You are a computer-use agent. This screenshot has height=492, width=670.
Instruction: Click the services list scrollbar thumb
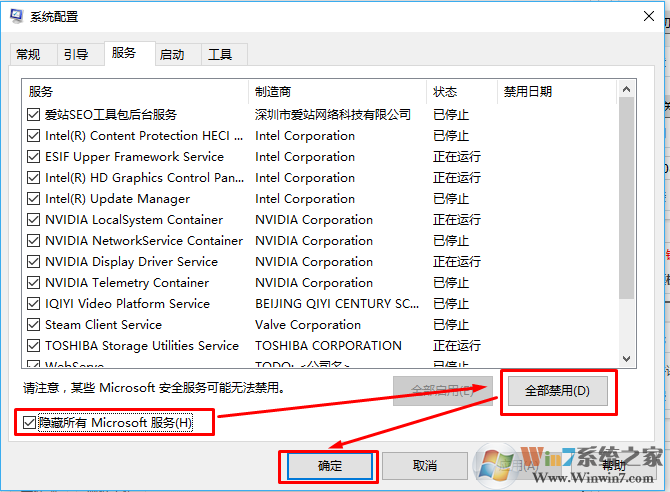click(x=626, y=198)
